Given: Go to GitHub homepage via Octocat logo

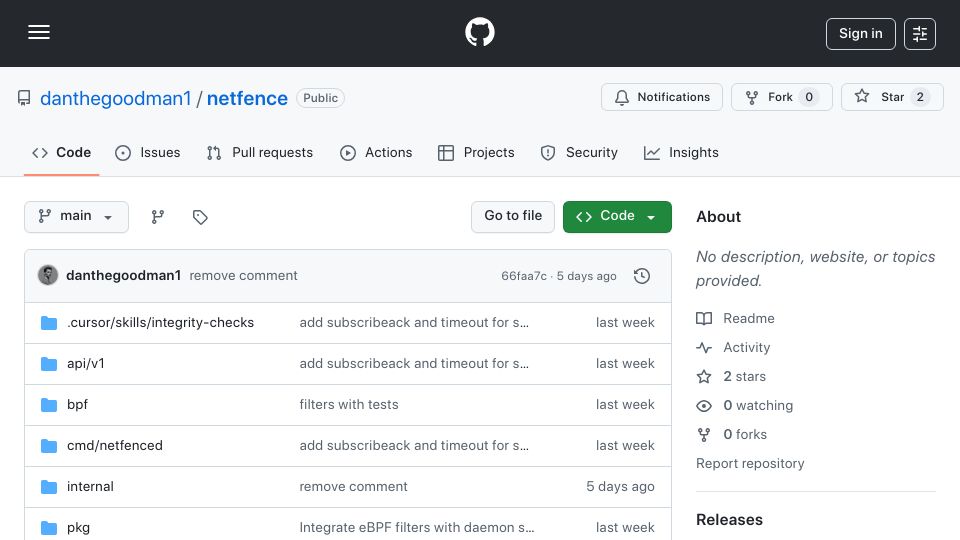Looking at the screenshot, I should pyautogui.click(x=479, y=32).
